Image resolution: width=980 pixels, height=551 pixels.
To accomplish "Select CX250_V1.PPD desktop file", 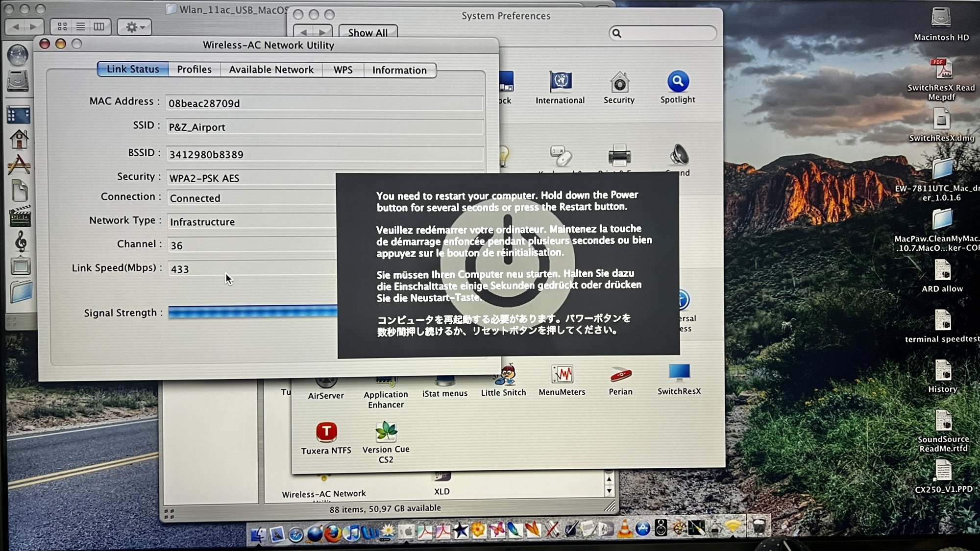I will (x=944, y=477).
